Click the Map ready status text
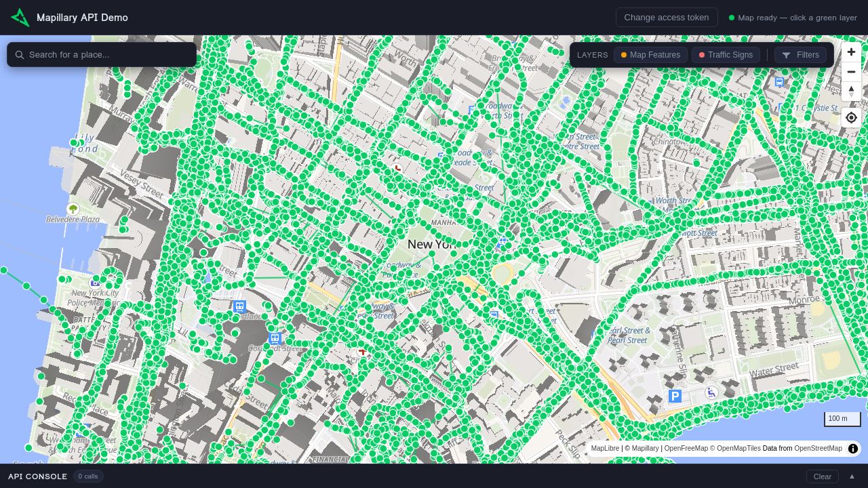The width and height of the screenshot is (868, 488). tap(797, 18)
